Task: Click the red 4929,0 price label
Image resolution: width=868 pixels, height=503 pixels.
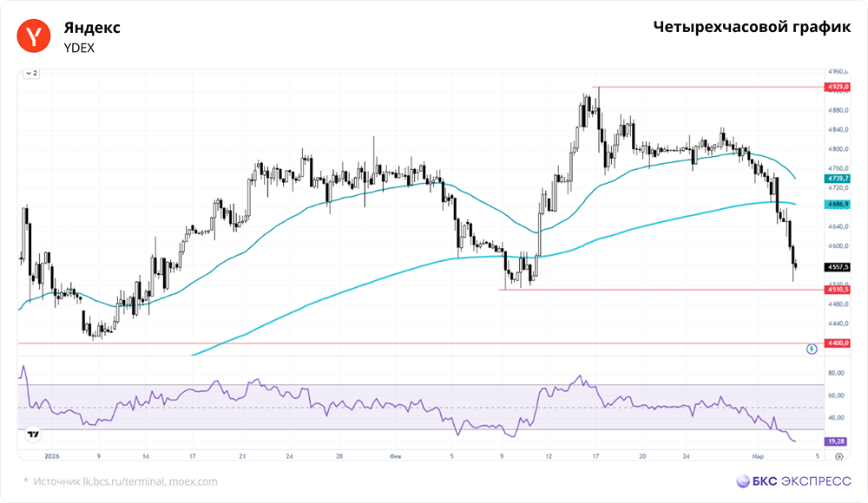Action: tap(837, 87)
